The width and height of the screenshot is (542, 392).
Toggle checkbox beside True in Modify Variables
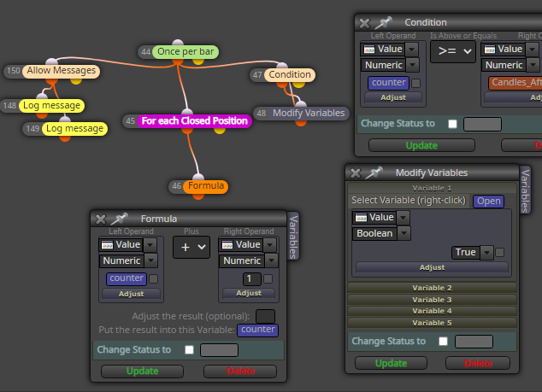tap(499, 253)
